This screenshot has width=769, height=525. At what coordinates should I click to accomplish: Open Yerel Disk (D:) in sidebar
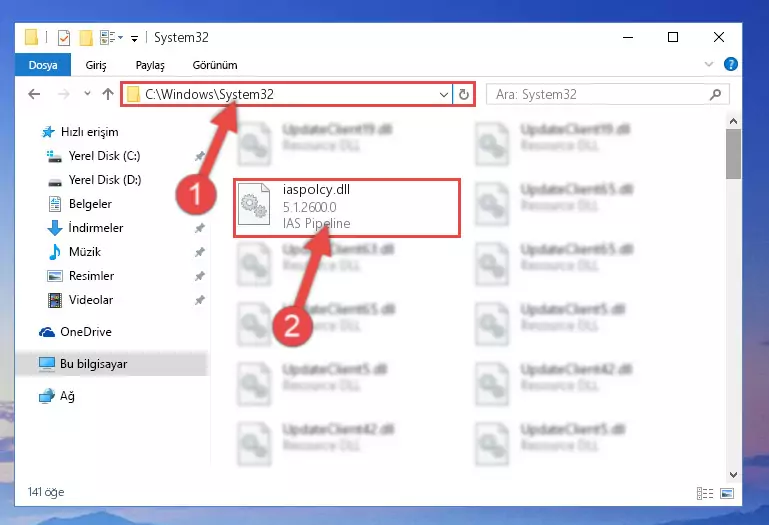click(105, 180)
